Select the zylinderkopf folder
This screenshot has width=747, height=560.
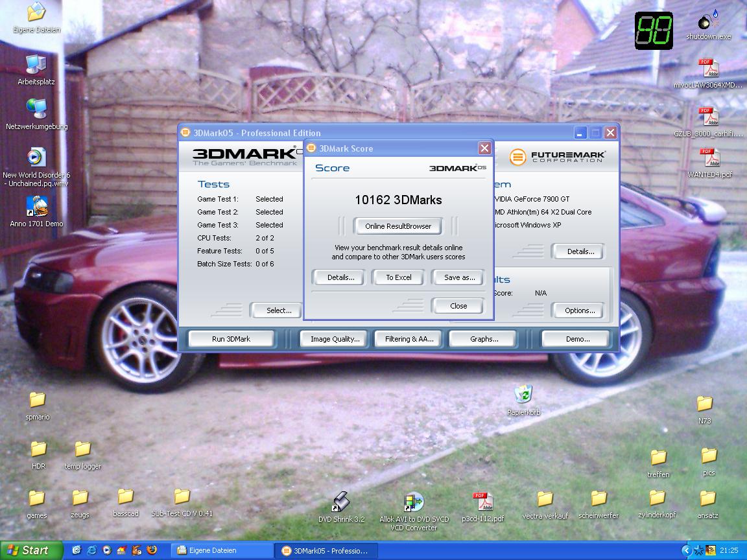click(657, 504)
